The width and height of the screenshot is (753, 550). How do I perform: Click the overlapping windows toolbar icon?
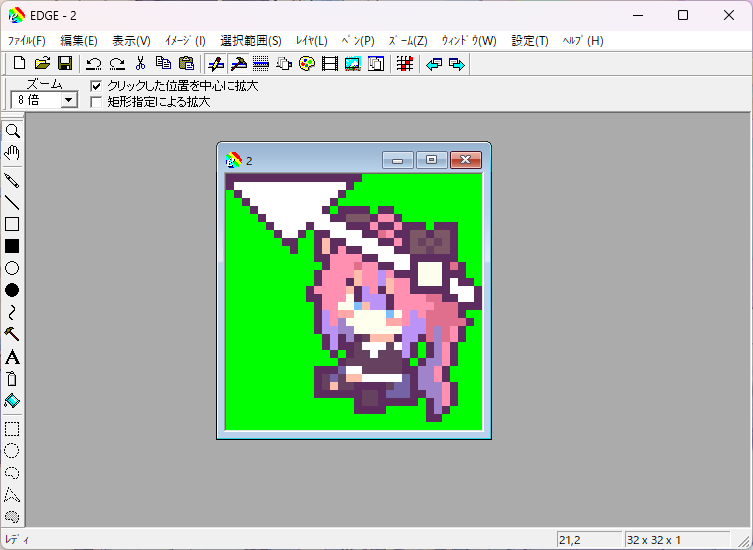376,63
